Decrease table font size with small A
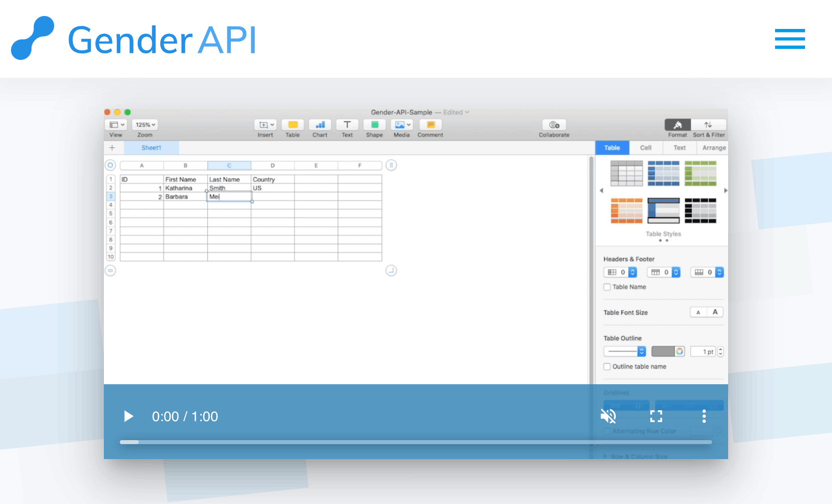Image resolution: width=832 pixels, height=504 pixels. click(x=698, y=312)
